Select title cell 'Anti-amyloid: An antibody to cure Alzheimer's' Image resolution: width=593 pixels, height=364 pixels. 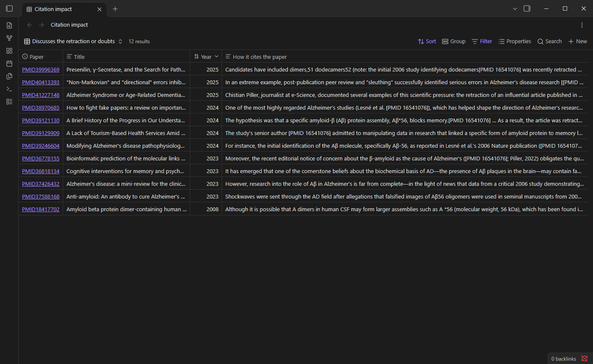(127, 196)
